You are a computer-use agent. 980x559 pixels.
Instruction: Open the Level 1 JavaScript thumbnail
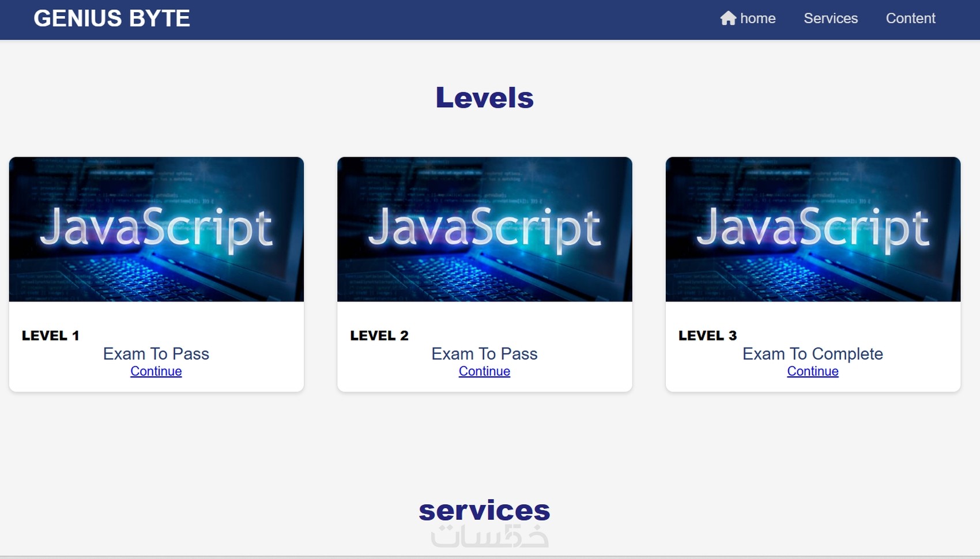(156, 229)
